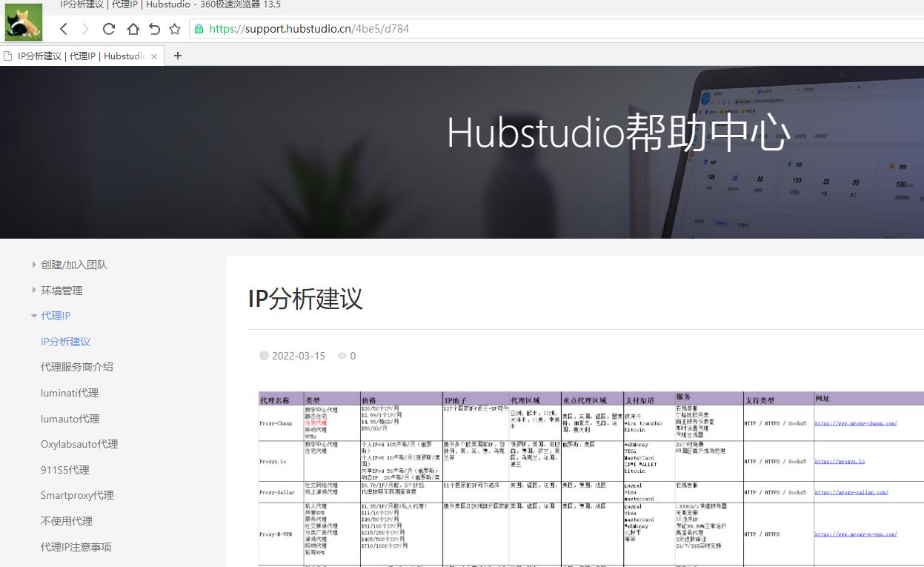Expand the 环境管理 section arrow
The width and height of the screenshot is (924, 567).
pos(34,290)
